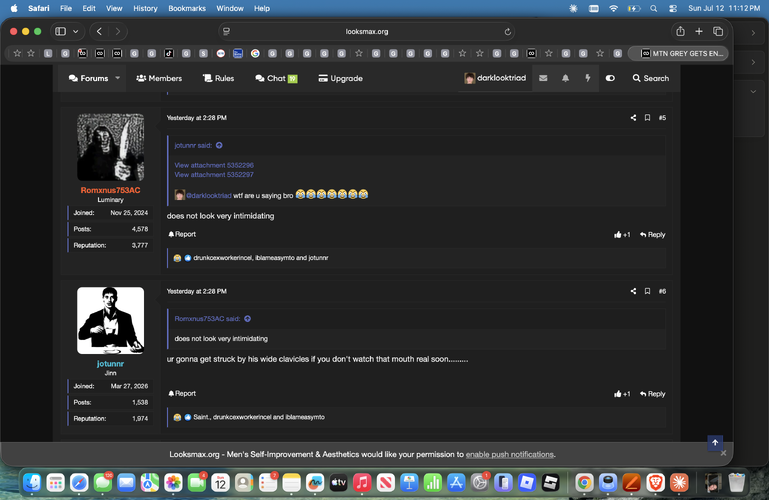Open the Search box in the forum nav
769x500 pixels.
[x=650, y=78]
